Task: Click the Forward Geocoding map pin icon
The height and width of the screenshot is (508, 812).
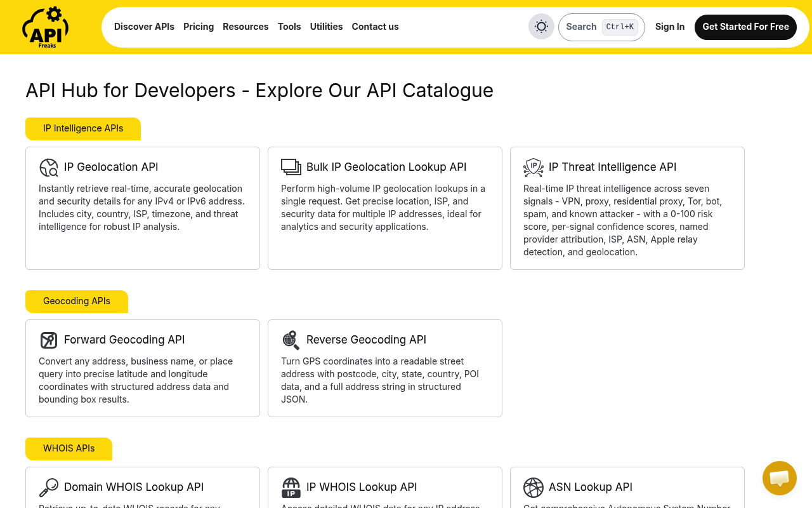Action: tap(49, 340)
